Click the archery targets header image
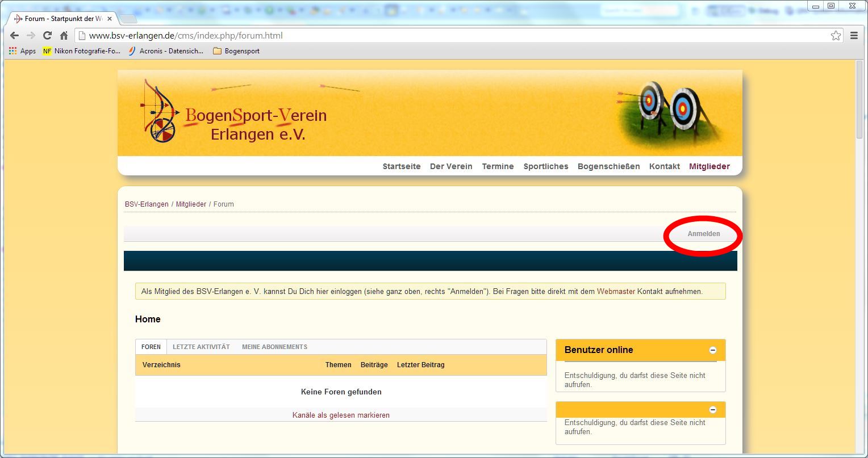Viewport: 868px width, 458px height. pyautogui.click(x=670, y=114)
